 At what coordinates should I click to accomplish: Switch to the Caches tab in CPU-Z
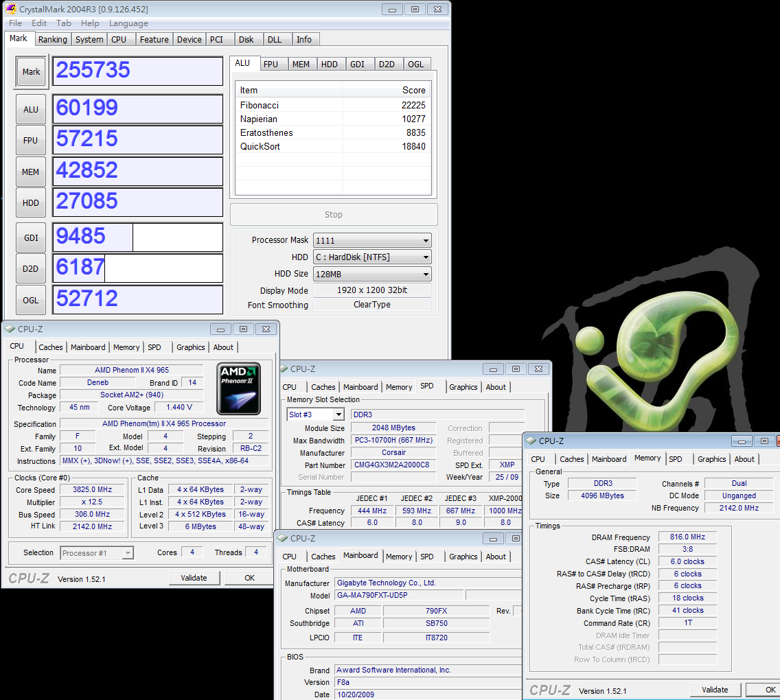point(51,347)
